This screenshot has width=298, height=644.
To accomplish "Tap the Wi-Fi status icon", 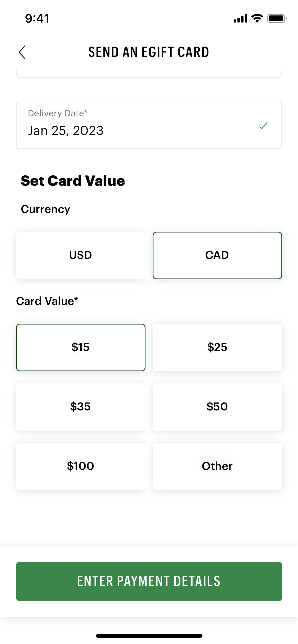I will click(257, 18).
